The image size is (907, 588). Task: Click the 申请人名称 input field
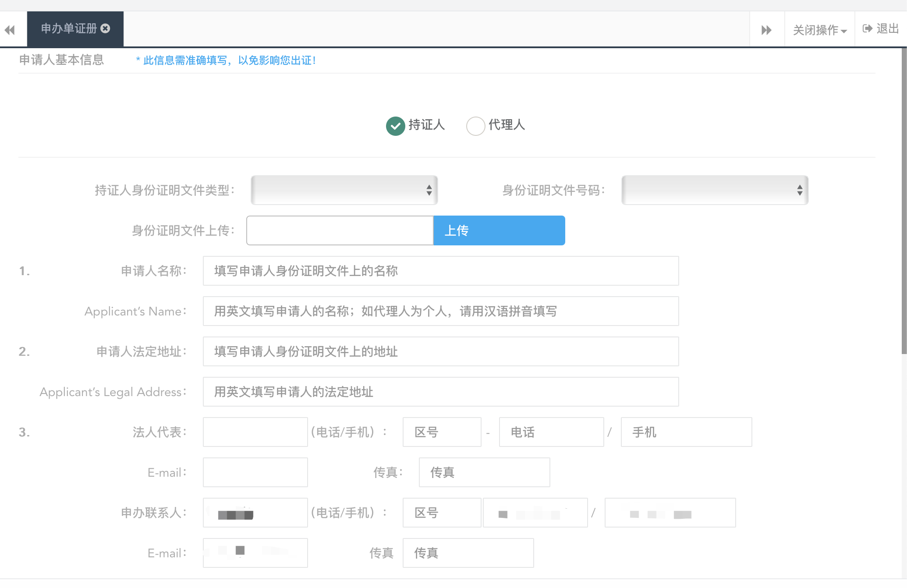tap(440, 271)
